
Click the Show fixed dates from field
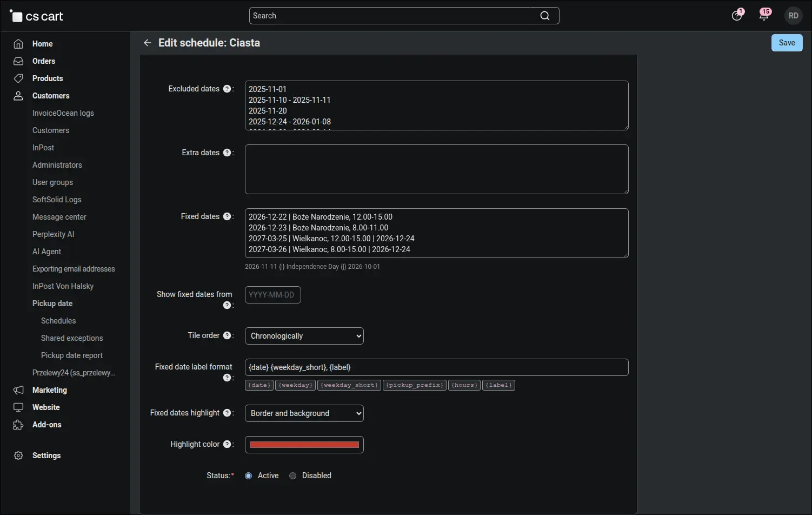tap(273, 295)
